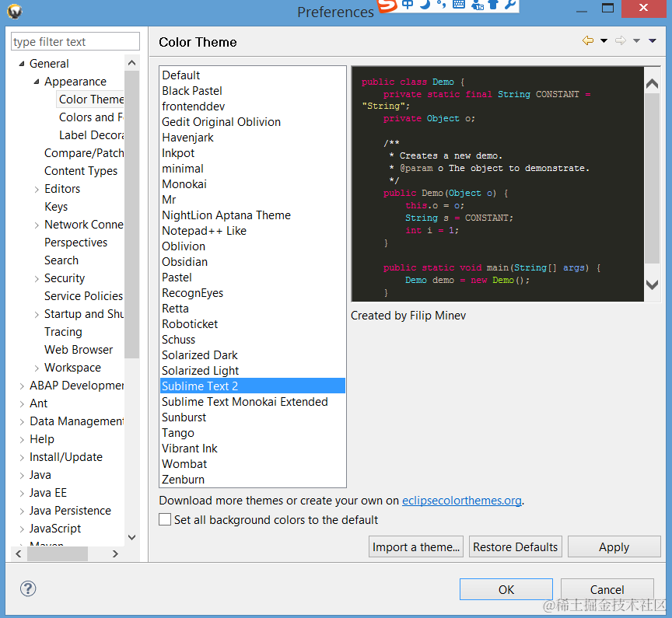Click the Eclipse application icon in title bar
The height and width of the screenshot is (618, 672).
[15, 11]
